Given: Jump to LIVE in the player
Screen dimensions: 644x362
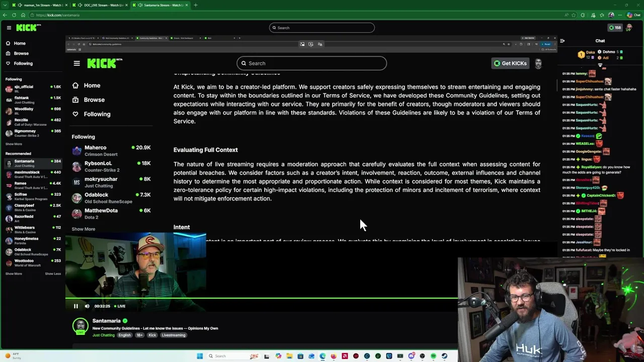Looking at the screenshot, I should pos(120,306).
